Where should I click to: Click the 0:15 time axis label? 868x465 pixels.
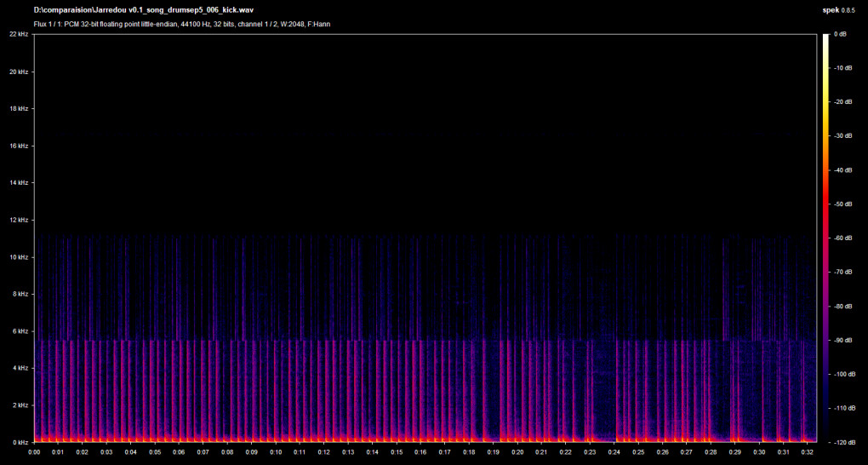[x=397, y=452]
